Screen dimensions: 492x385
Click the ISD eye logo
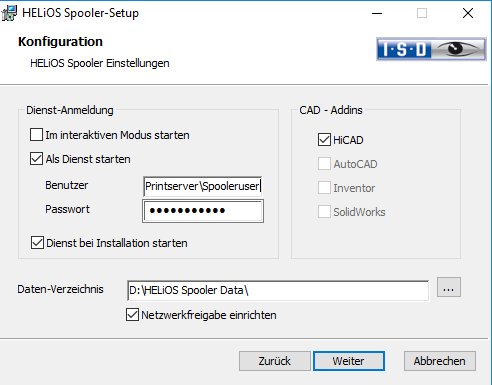point(431,49)
